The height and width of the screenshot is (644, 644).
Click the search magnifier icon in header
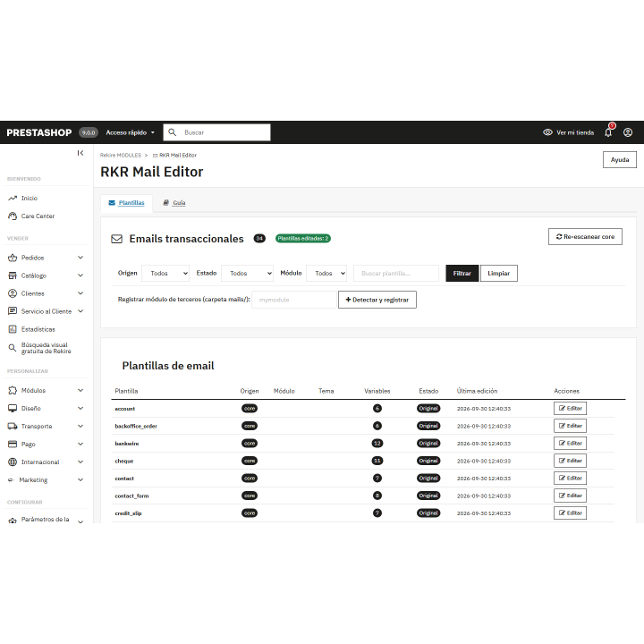[x=173, y=132]
